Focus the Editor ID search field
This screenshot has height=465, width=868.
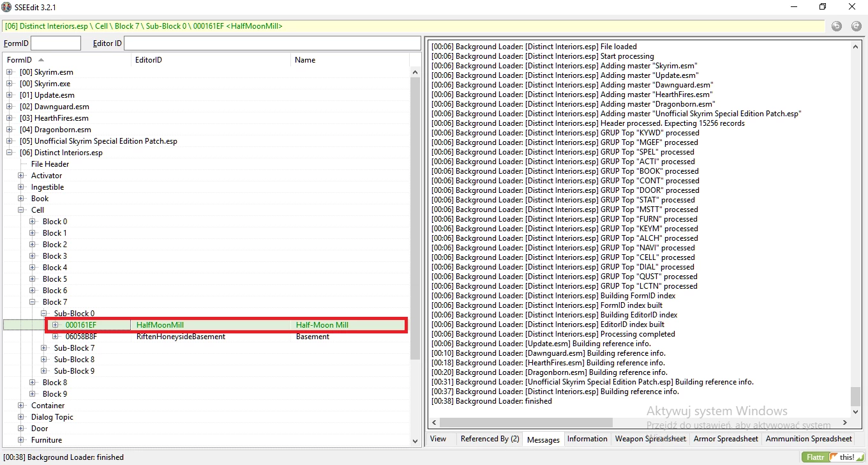[x=272, y=43]
